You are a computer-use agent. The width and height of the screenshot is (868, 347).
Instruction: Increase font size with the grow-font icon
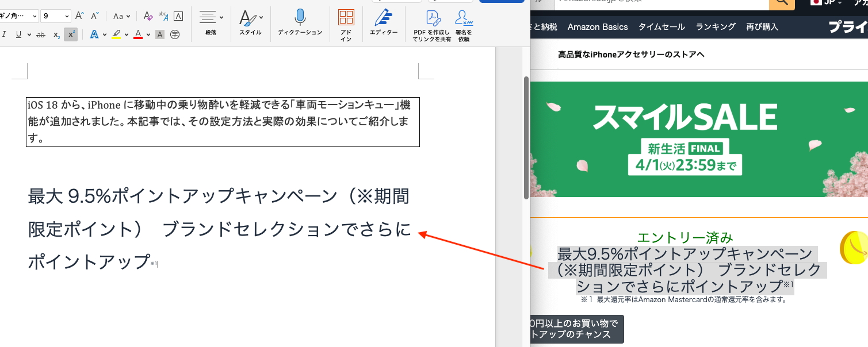point(80,16)
